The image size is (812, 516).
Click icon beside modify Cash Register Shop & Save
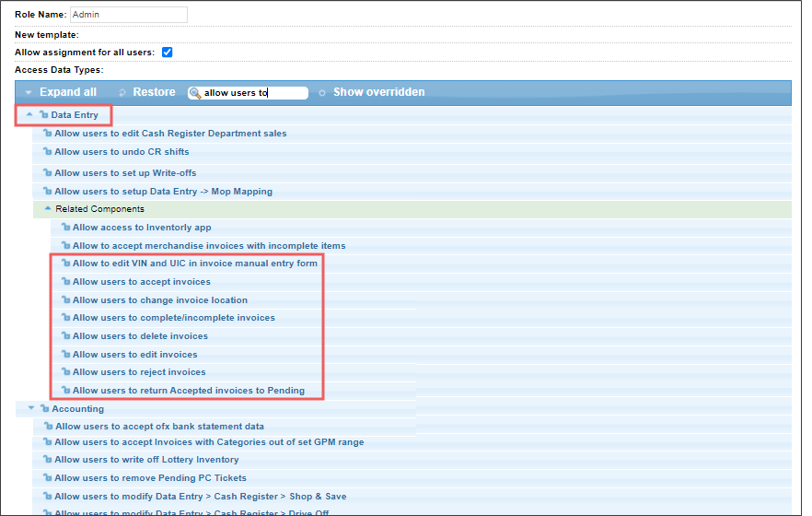[x=48, y=496]
